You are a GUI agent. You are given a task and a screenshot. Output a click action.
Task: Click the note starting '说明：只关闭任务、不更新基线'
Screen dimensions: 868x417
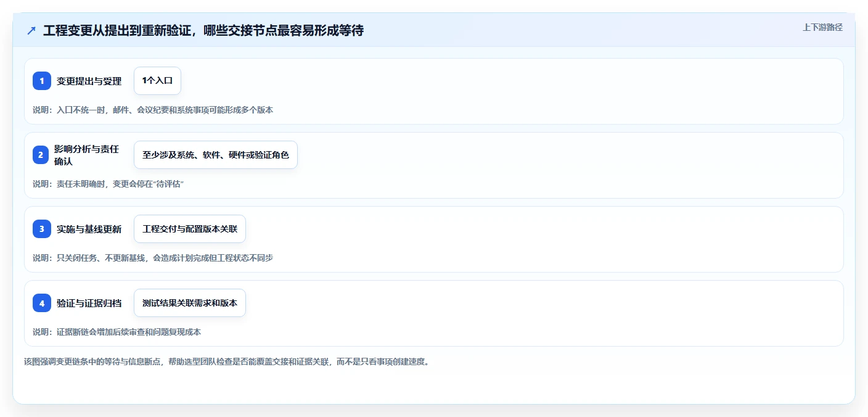[x=153, y=258]
